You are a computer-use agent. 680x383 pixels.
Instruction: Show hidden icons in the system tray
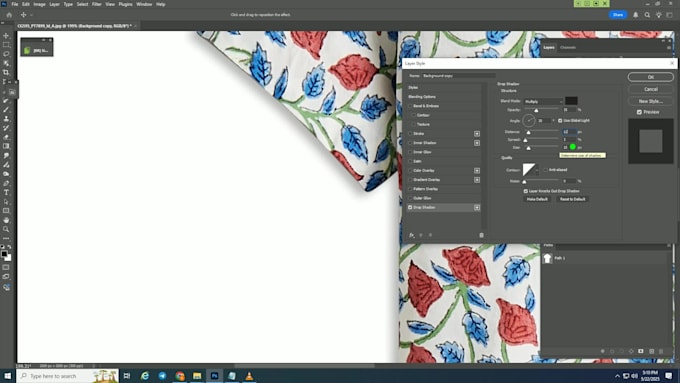pyautogui.click(x=617, y=376)
